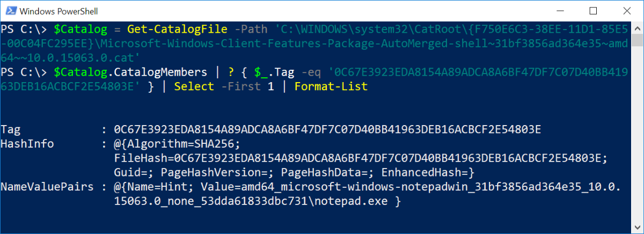This screenshot has height=234, width=644.
Task: Click the Tag property label in output
Action: tap(11, 129)
